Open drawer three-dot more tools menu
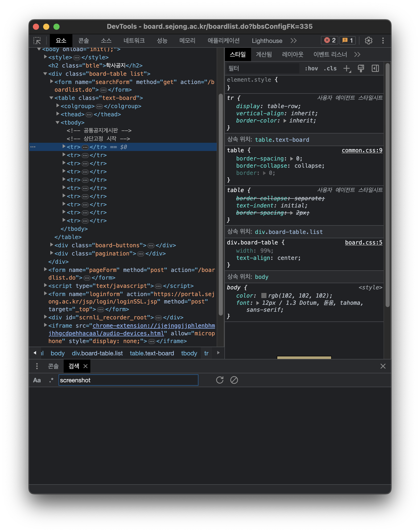Image resolution: width=420 pixels, height=532 pixels. [37, 366]
